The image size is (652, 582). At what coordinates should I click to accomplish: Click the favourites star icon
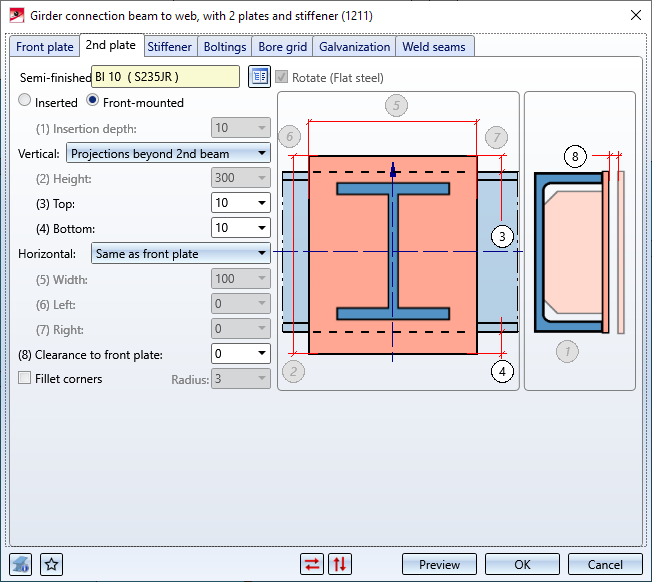point(52,564)
